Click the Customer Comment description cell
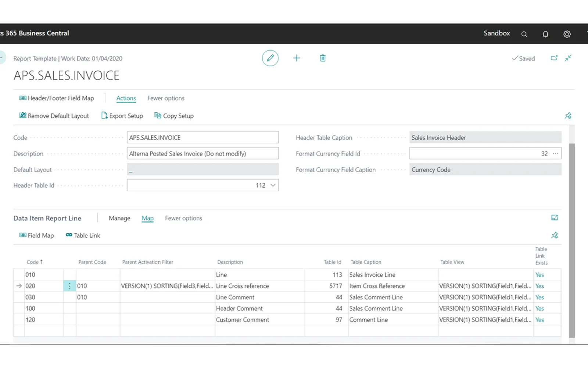588x368 pixels. pyautogui.click(x=260, y=320)
